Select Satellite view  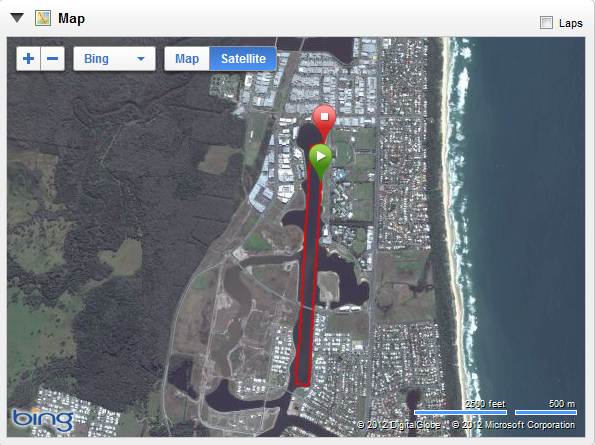coord(243,59)
